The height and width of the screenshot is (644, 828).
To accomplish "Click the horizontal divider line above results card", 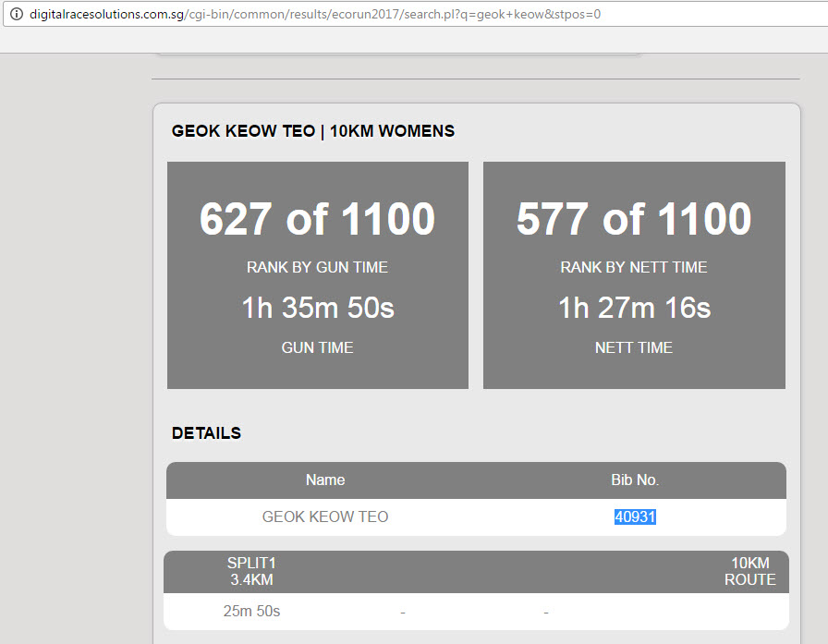I will point(475,79).
